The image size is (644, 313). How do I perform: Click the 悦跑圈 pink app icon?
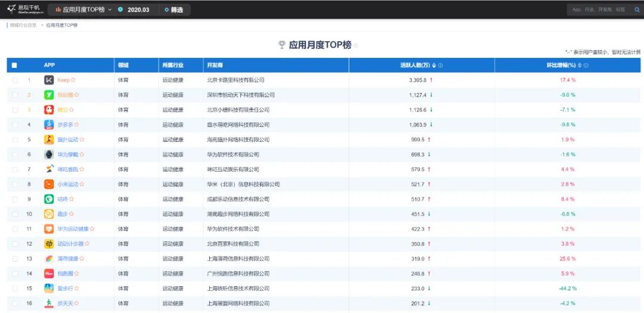[x=49, y=274]
